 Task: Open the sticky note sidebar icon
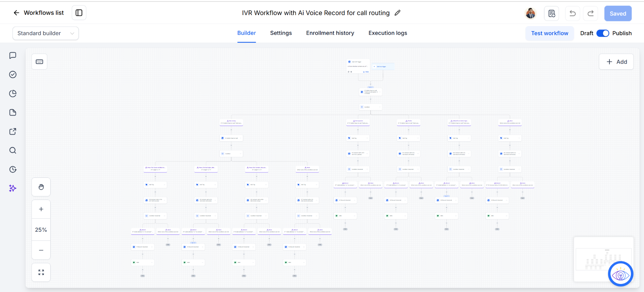tap(13, 113)
